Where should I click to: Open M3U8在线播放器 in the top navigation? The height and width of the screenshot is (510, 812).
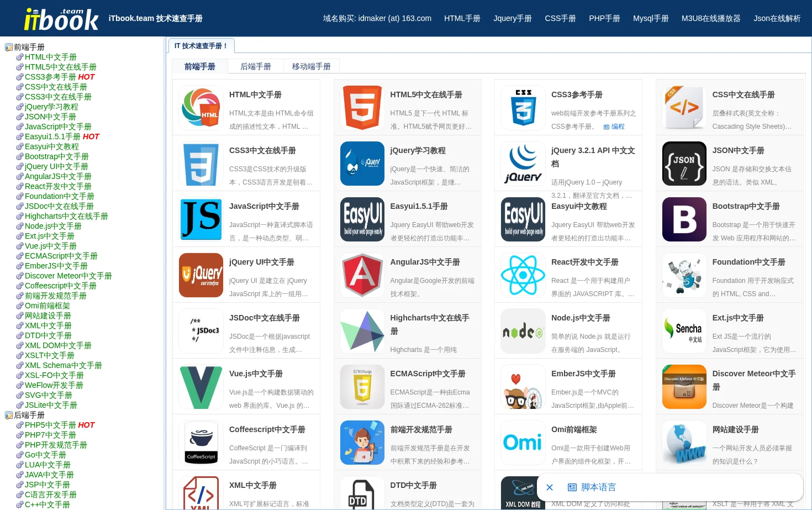pos(711,19)
